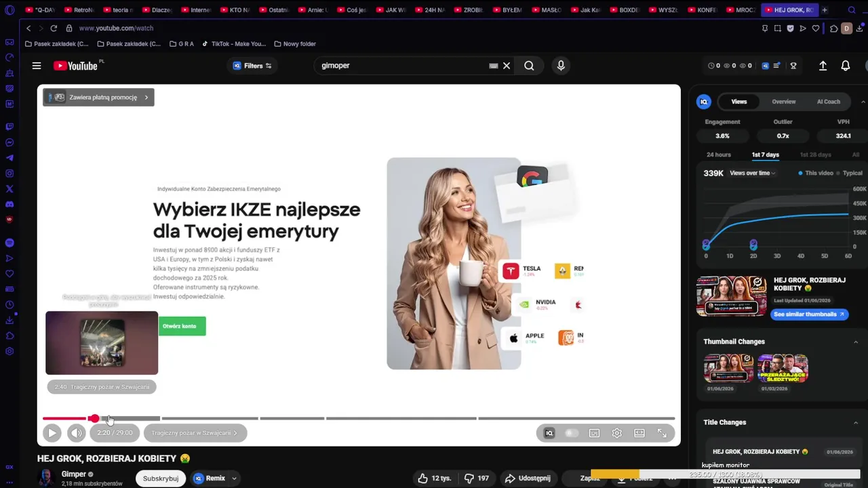Open the vidIQ Filters button

pos(252,66)
